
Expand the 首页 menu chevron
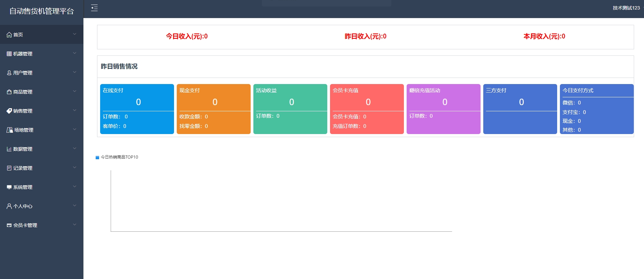point(75,34)
